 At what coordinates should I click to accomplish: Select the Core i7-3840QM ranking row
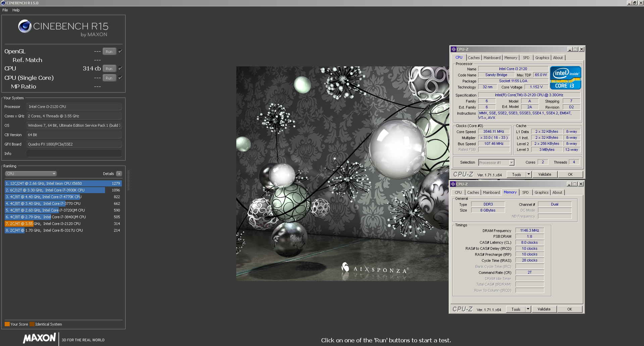pos(63,217)
